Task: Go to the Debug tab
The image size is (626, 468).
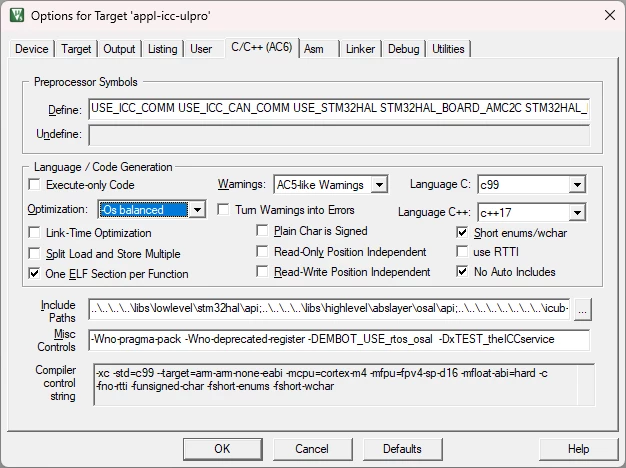Action: [x=404, y=49]
